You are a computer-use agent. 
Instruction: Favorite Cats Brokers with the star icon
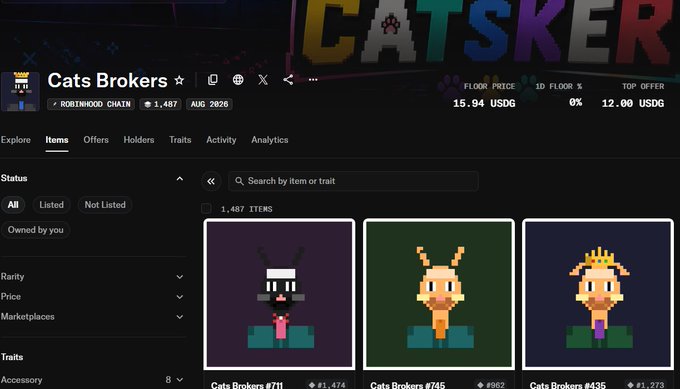[179, 80]
